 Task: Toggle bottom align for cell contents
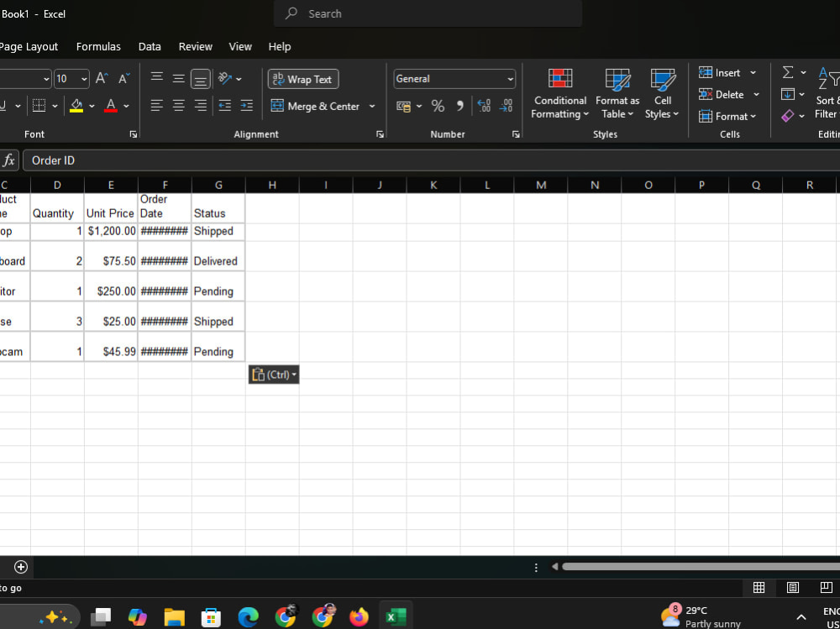[201, 79]
